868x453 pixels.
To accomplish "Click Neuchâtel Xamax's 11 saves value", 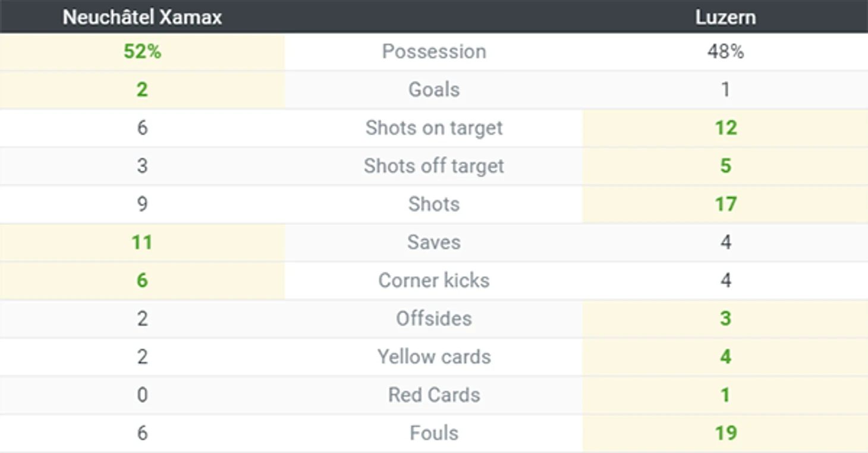I will pos(142,243).
